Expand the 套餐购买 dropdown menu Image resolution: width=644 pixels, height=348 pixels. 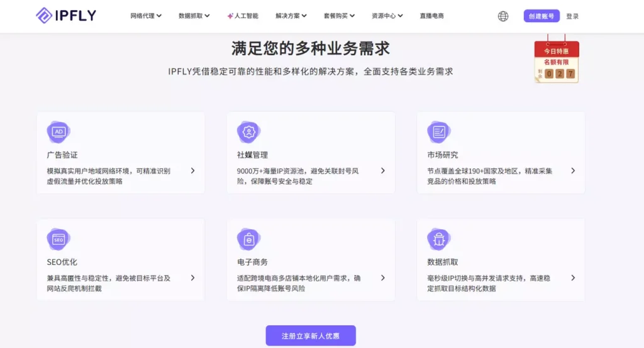coord(339,16)
